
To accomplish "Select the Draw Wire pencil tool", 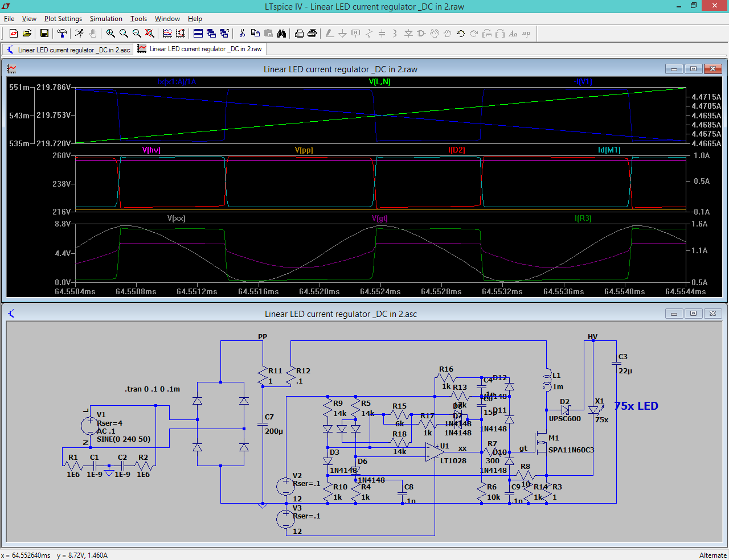I will click(330, 34).
